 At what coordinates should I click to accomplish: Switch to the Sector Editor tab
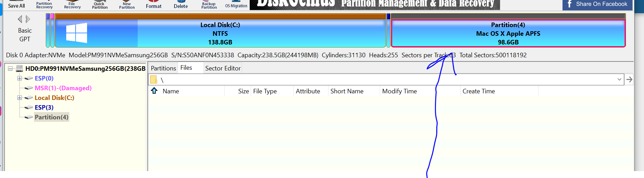pyautogui.click(x=223, y=68)
